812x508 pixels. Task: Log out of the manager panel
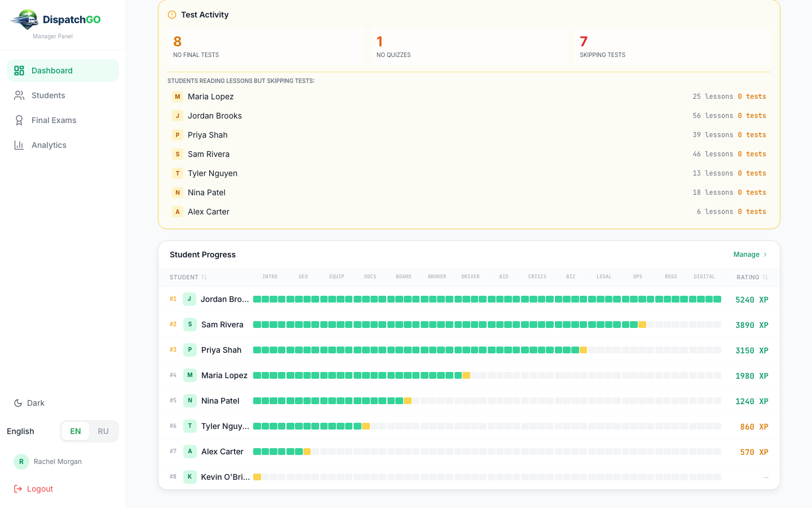[34, 489]
